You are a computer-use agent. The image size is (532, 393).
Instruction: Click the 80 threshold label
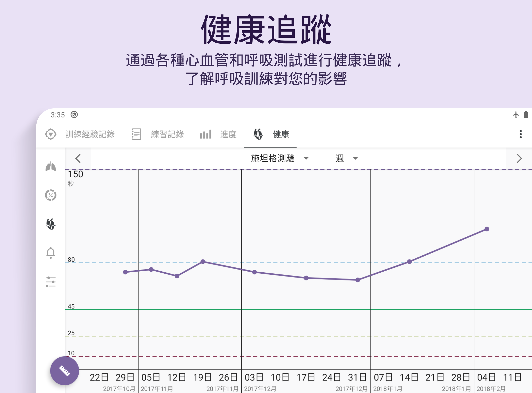click(x=71, y=260)
